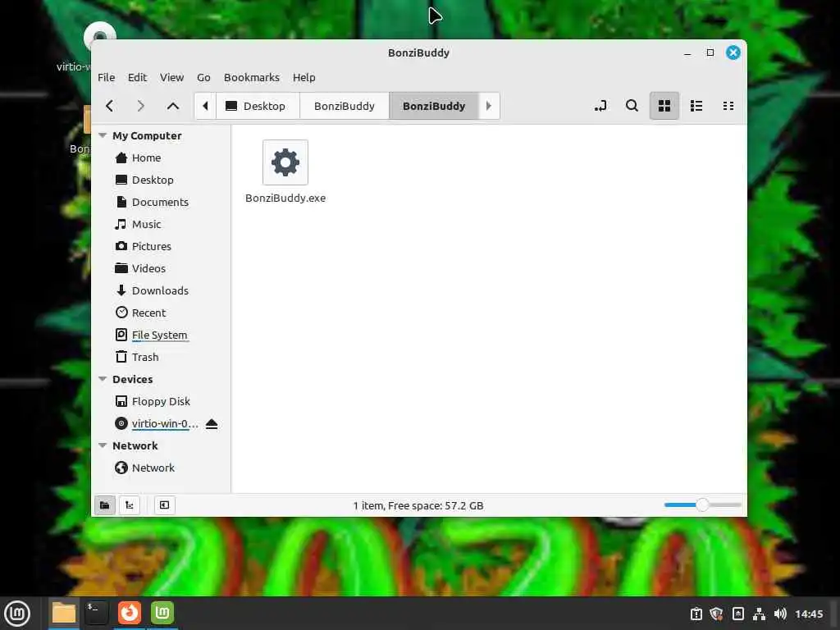Toggle the location entry button
The height and width of the screenshot is (630, 840).
[x=600, y=106]
